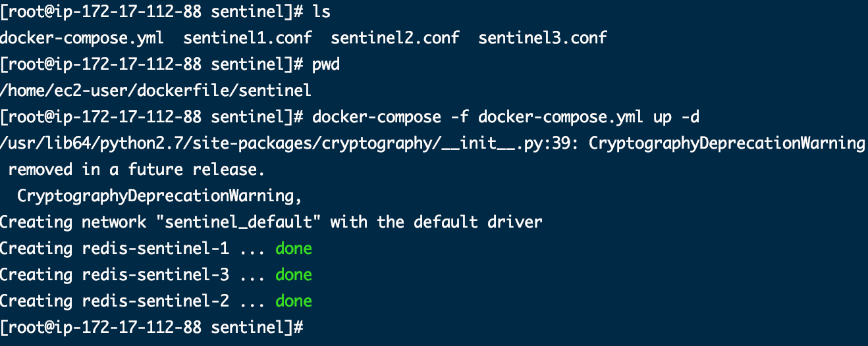Viewport: 868px width, 346px height.
Task: Click the green done status for redis-sentinel-2
Action: tap(294, 301)
